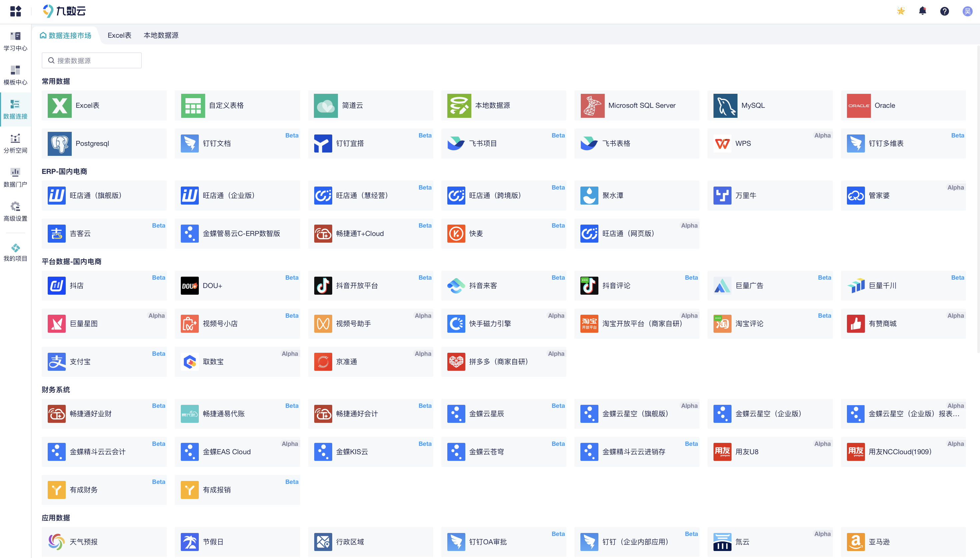Click the yellow star icon in header
The height and width of the screenshot is (558, 980).
[900, 11]
